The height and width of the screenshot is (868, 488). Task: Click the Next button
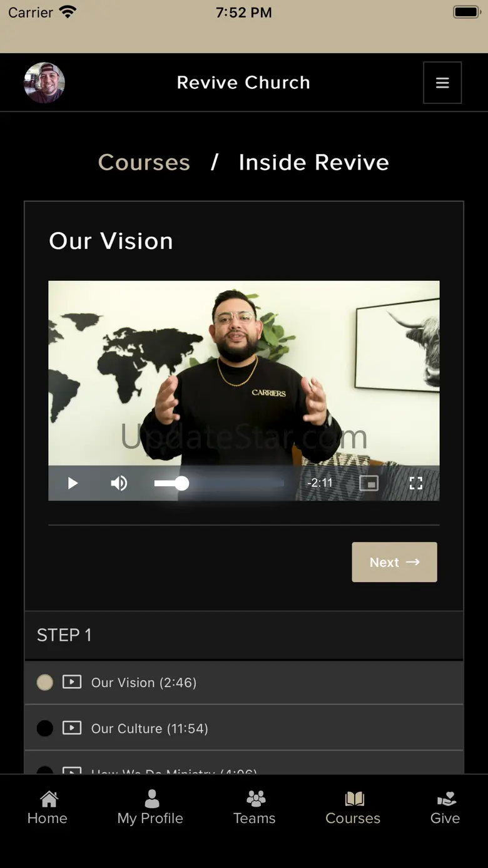click(x=394, y=562)
